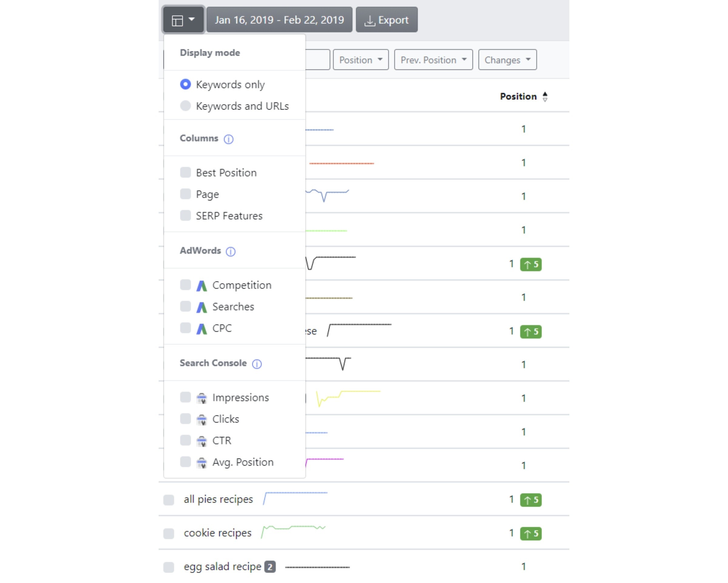728x583 pixels.
Task: Enable the Best Position column checkbox
Action: click(185, 173)
